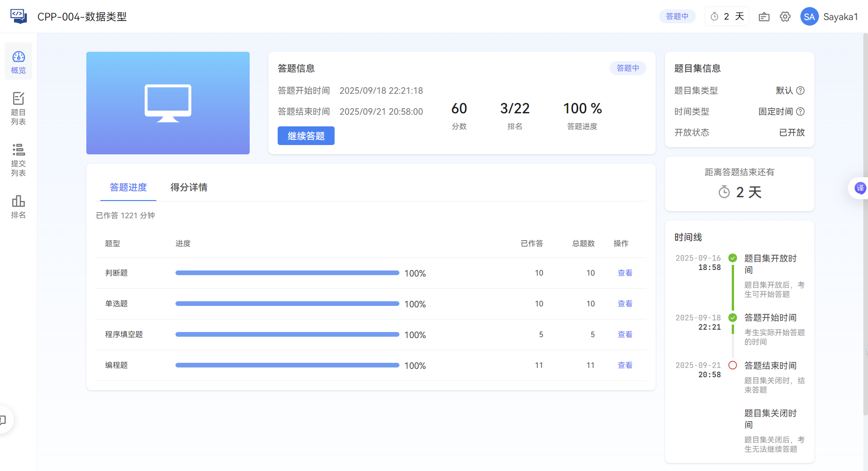Click the 程序填空题 progress bar
Screen dimensions: 868x471
point(287,334)
